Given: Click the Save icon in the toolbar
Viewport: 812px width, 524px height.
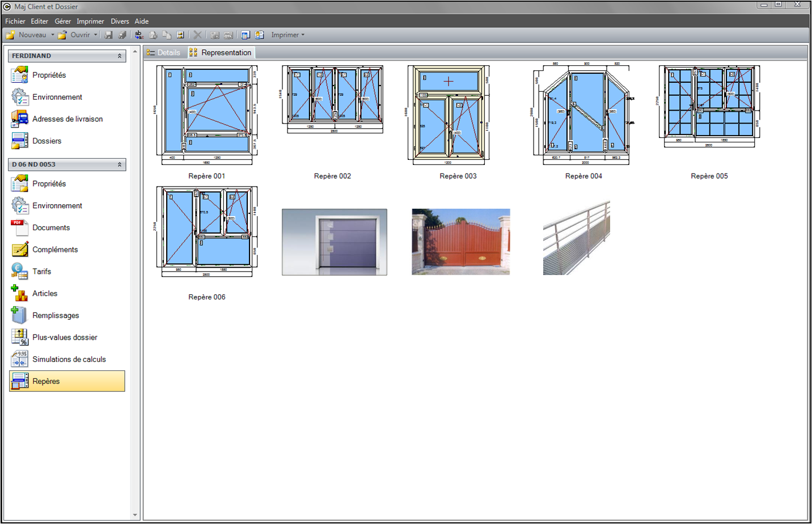Looking at the screenshot, I should (x=108, y=35).
